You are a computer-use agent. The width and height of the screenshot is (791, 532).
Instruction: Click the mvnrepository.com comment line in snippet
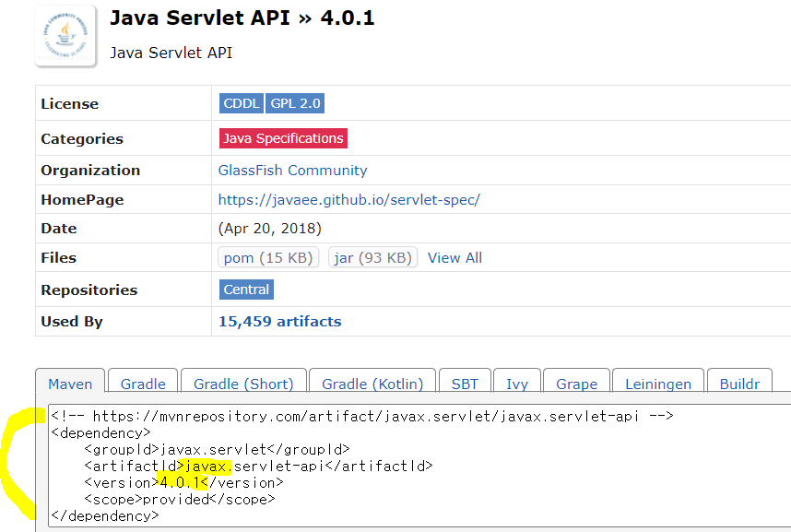pos(362,417)
